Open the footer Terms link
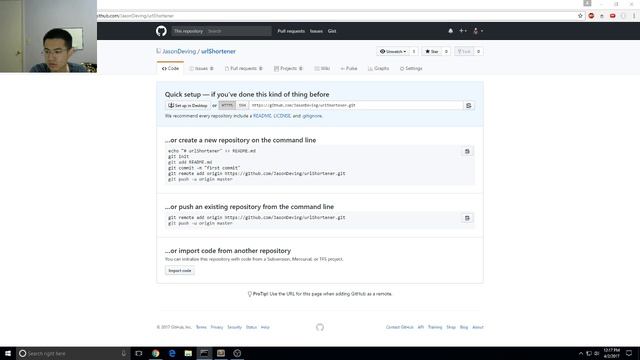 click(x=201, y=327)
